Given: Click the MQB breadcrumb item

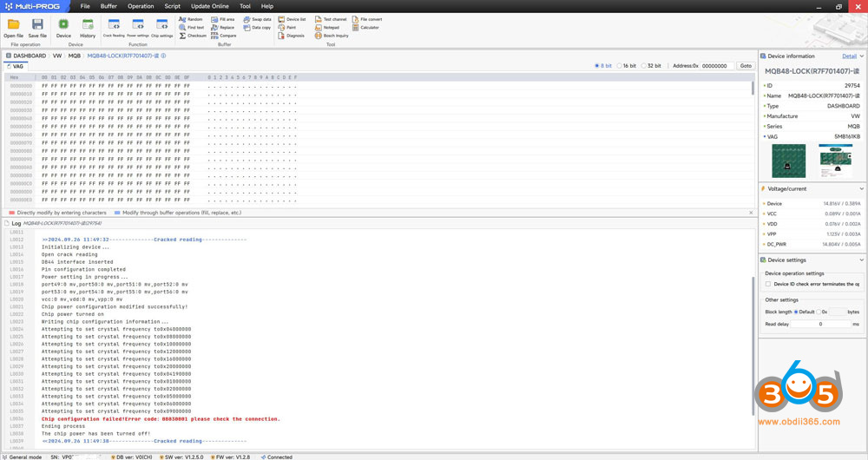Looking at the screenshot, I should [74, 56].
